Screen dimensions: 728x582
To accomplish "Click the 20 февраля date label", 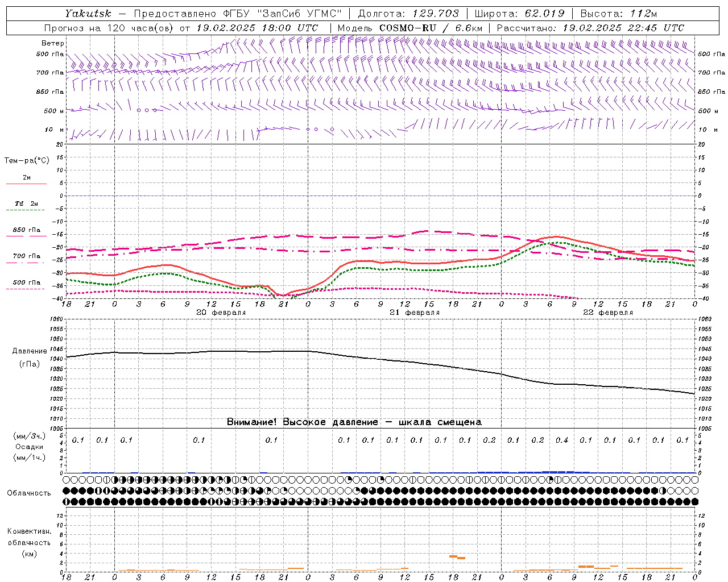I will click(221, 313).
